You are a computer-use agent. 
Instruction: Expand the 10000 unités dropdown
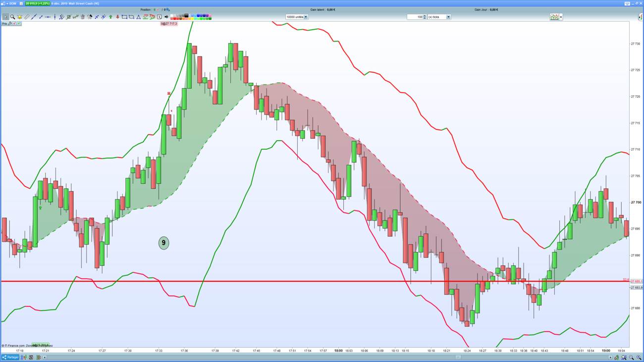(306, 17)
